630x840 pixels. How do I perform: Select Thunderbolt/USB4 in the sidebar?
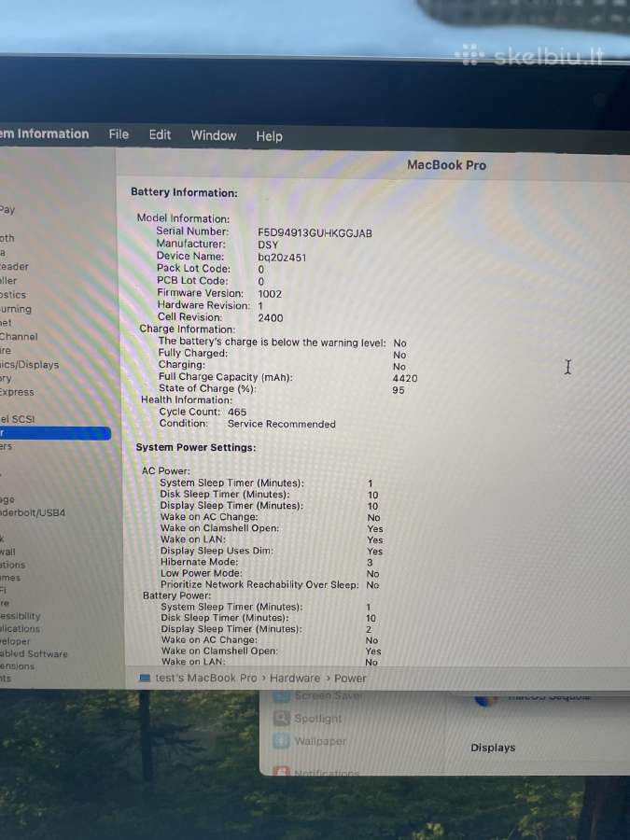pyautogui.click(x=33, y=512)
